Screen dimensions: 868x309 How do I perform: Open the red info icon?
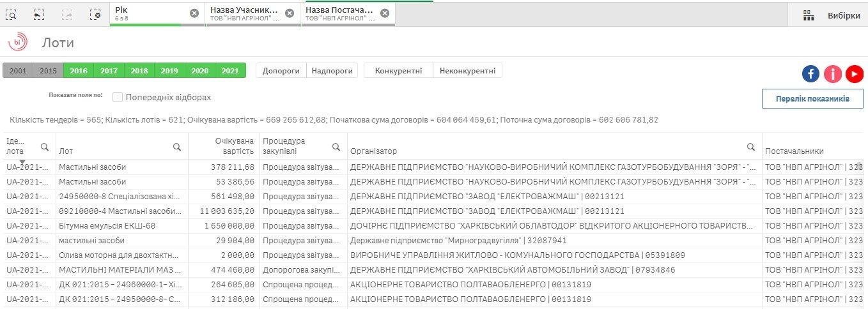(832, 74)
